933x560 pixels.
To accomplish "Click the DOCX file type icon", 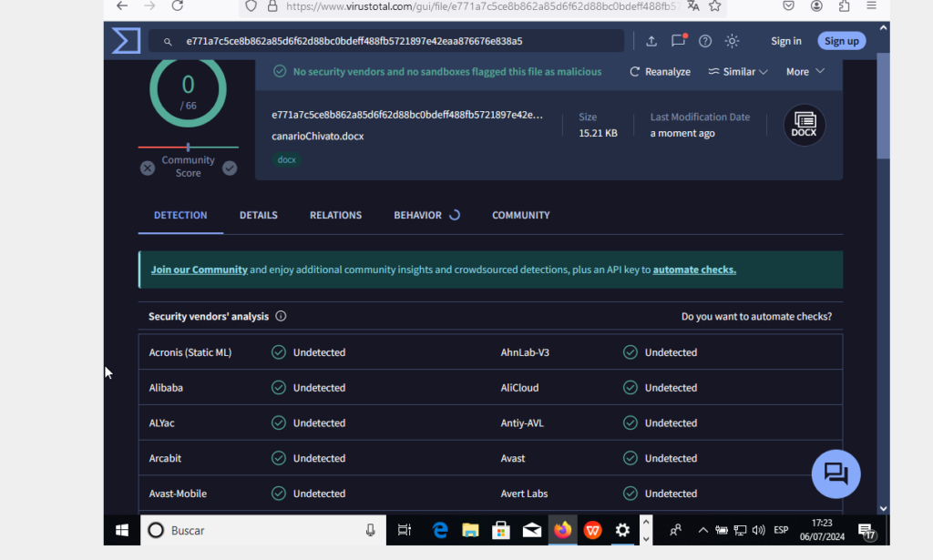I will click(x=805, y=125).
